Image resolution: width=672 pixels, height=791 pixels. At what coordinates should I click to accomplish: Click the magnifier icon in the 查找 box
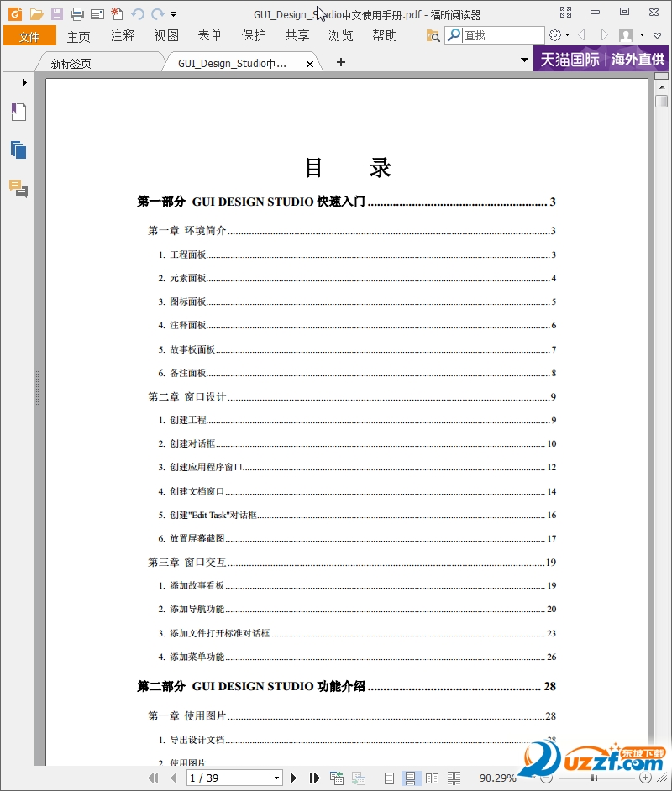[454, 34]
